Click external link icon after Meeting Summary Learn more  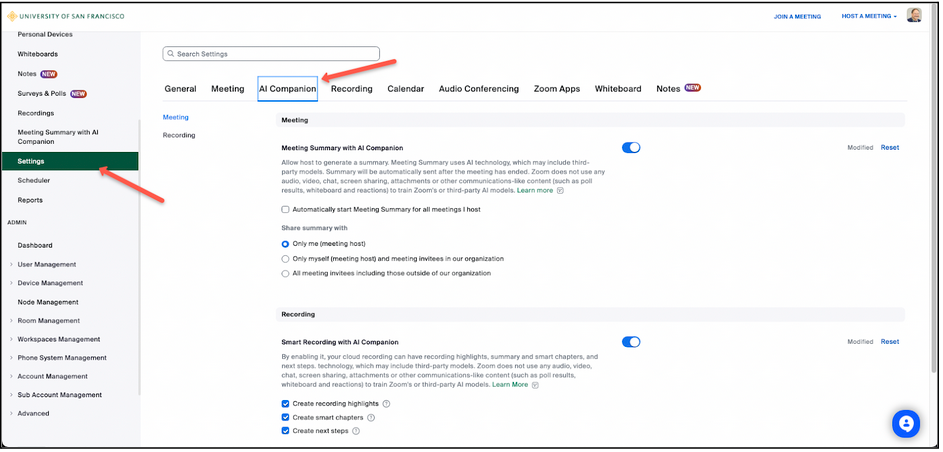coord(559,190)
